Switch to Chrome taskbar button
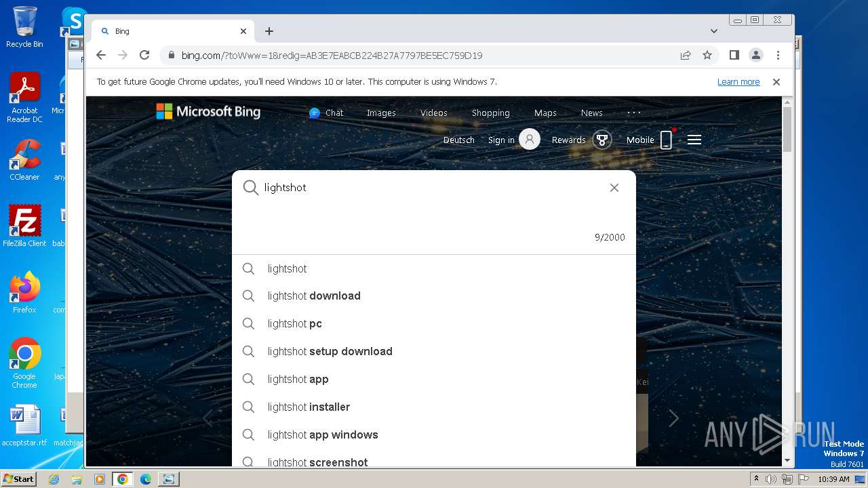The width and height of the screenshot is (868, 488). click(123, 479)
